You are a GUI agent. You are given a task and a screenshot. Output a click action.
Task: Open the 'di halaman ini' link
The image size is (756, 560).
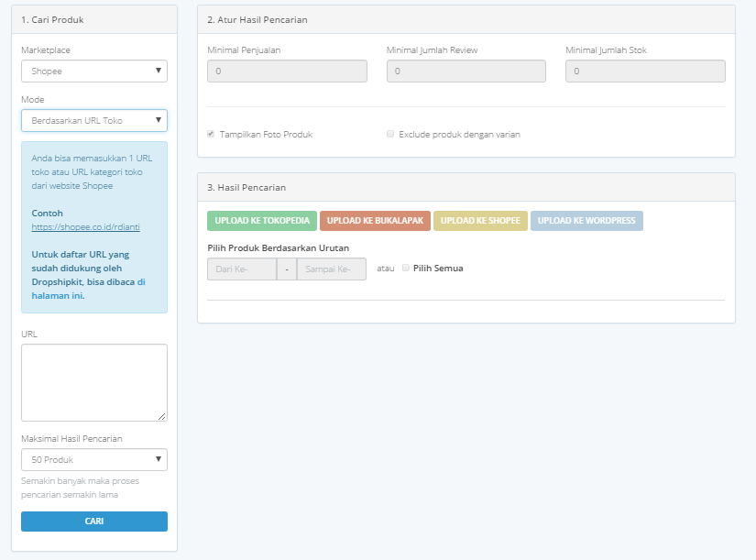(x=88, y=289)
